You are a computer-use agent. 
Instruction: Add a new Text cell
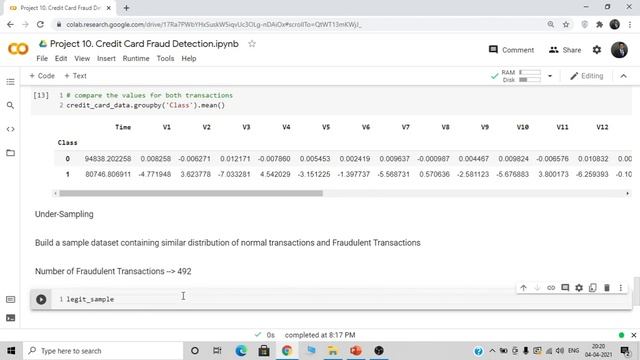pyautogui.click(x=75, y=76)
